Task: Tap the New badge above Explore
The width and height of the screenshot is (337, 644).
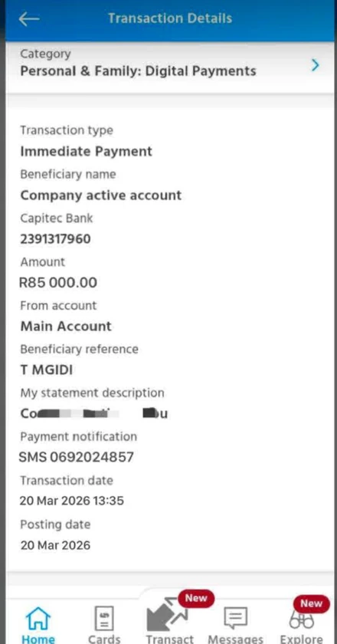Action: pos(311,604)
